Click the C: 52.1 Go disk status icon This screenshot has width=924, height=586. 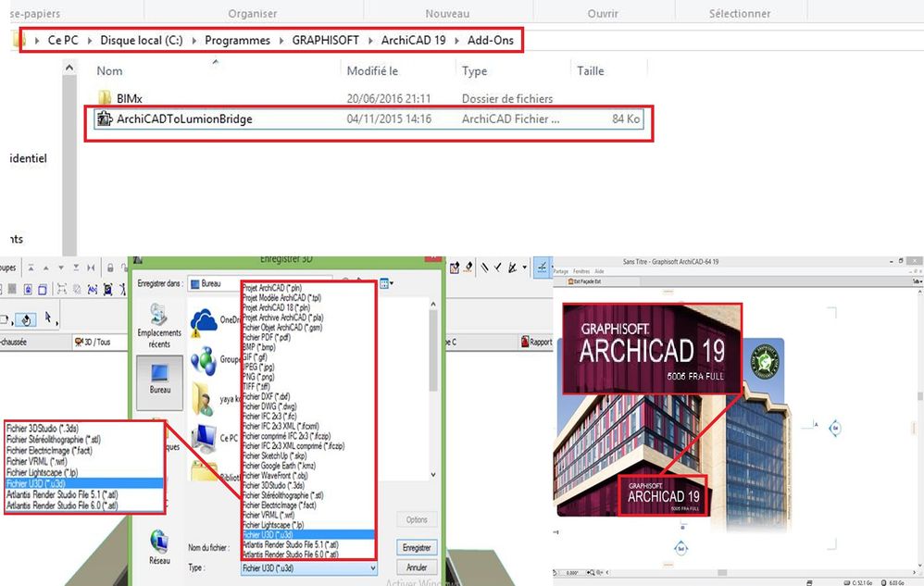pos(858,582)
